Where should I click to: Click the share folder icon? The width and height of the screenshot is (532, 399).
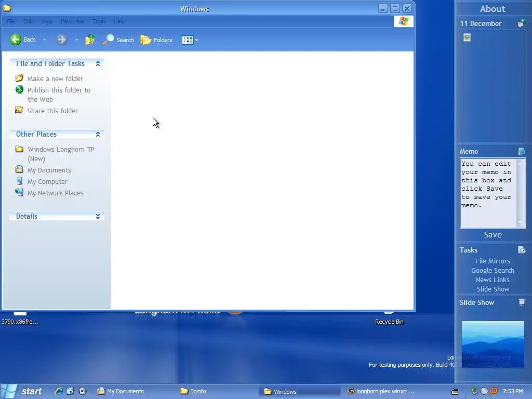click(19, 110)
